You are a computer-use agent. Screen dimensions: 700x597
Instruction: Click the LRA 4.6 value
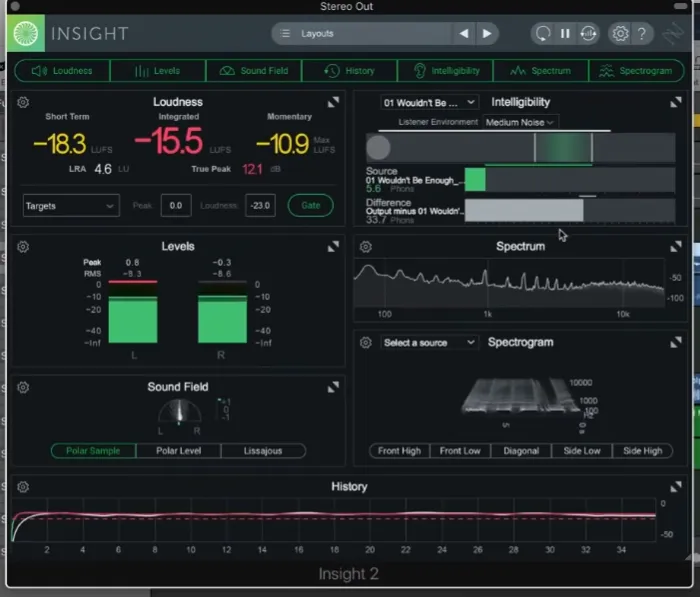[x=103, y=169]
